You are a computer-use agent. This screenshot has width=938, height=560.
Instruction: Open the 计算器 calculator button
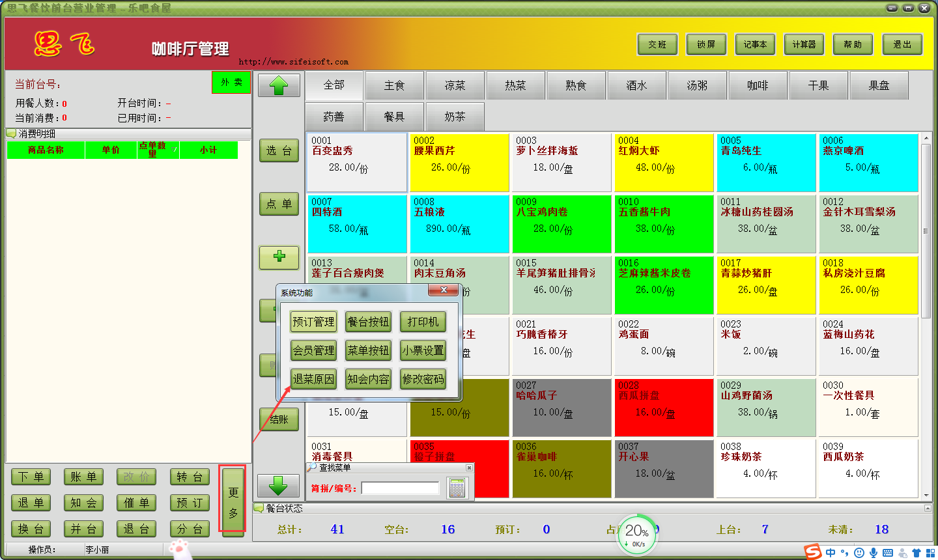click(804, 44)
